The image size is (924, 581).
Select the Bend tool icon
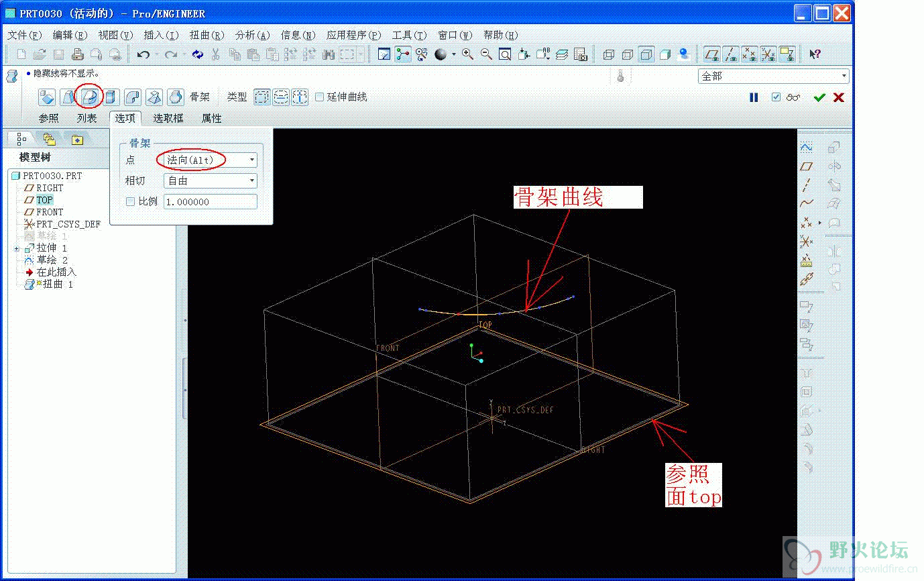(x=132, y=97)
